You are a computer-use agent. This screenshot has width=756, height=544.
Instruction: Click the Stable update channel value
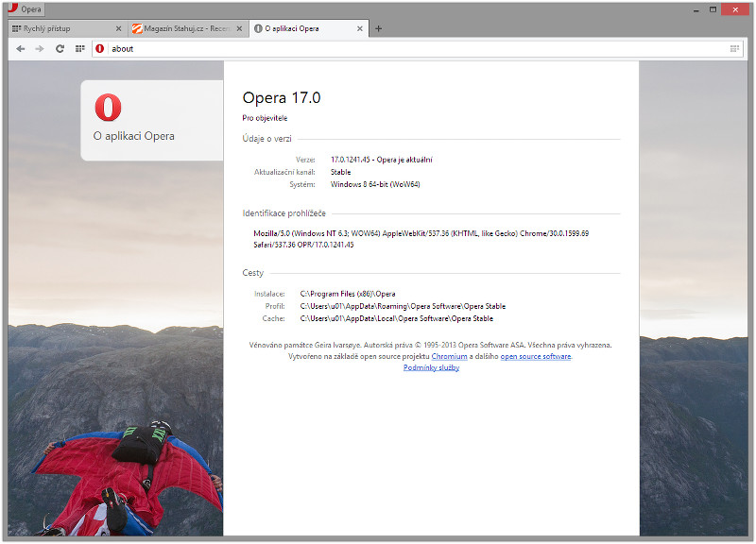pos(340,172)
